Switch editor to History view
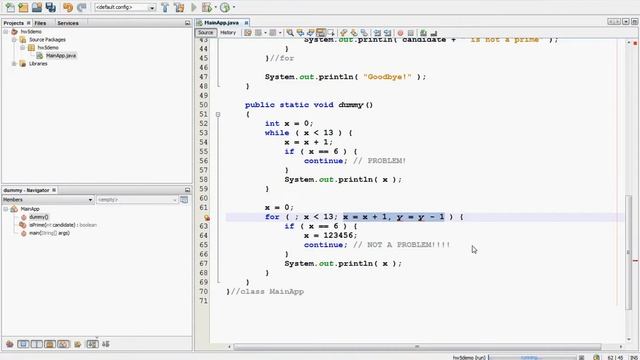Image resolution: width=640 pixels, height=360 pixels. (x=228, y=33)
